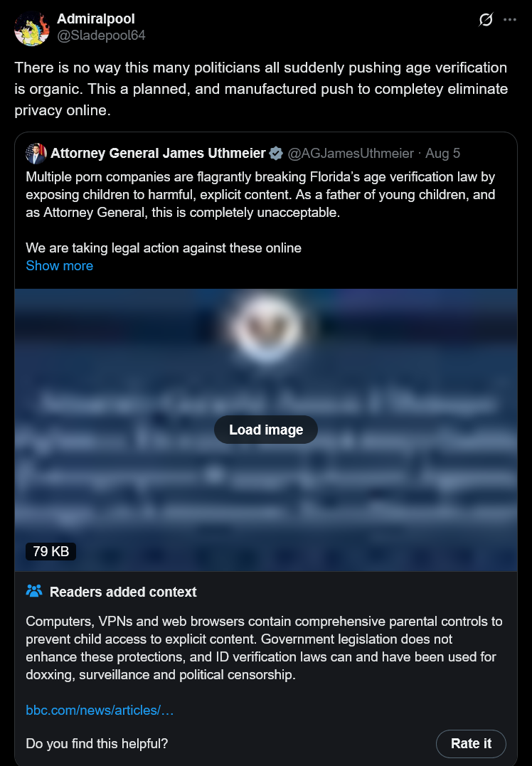Image resolution: width=532 pixels, height=766 pixels.
Task: Open Admiralpool's profile avatar
Action: coord(32,28)
